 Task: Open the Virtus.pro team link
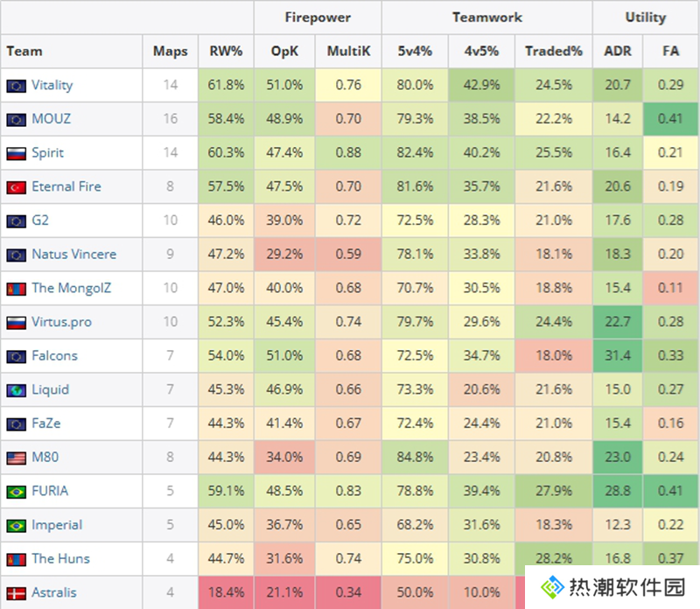61,322
